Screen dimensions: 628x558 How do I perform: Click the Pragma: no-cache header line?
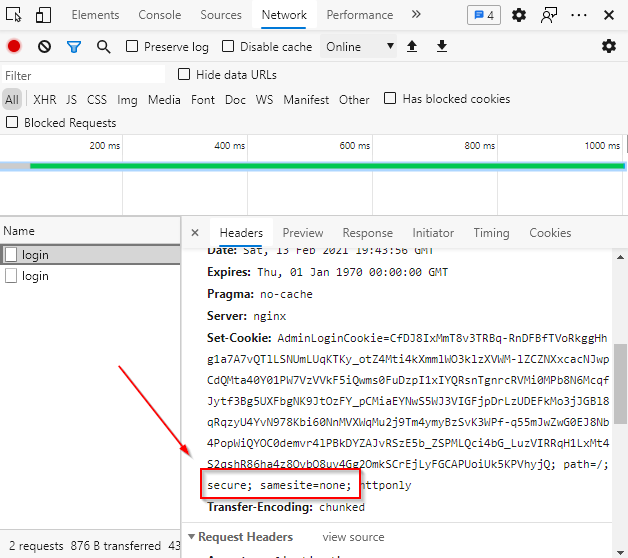point(260,294)
